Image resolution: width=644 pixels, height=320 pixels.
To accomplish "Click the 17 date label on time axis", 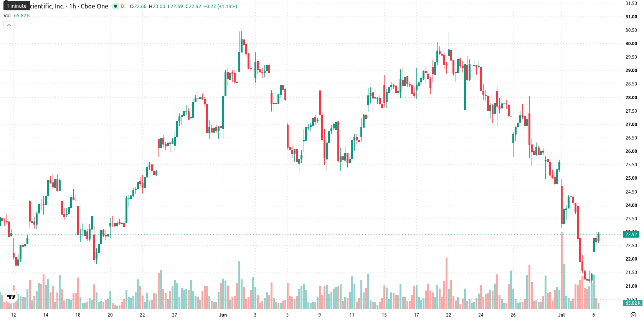I will coord(416,315).
